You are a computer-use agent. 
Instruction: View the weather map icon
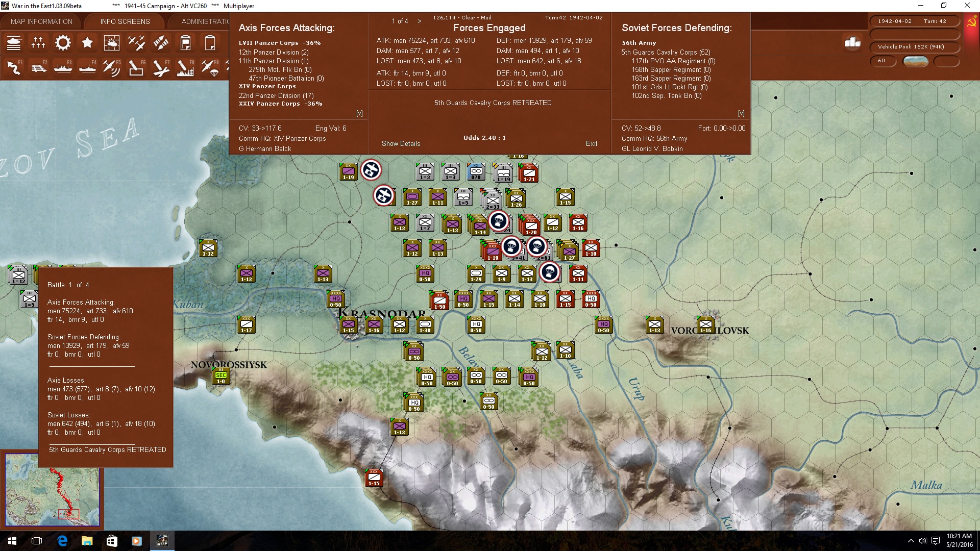112,43
